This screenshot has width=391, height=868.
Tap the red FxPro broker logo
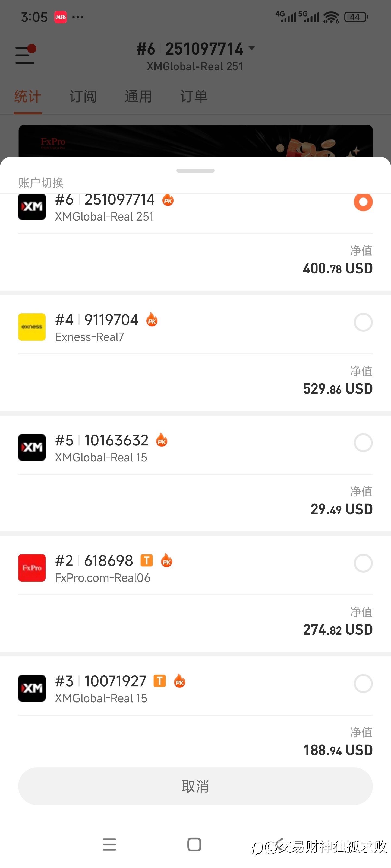pyautogui.click(x=32, y=568)
